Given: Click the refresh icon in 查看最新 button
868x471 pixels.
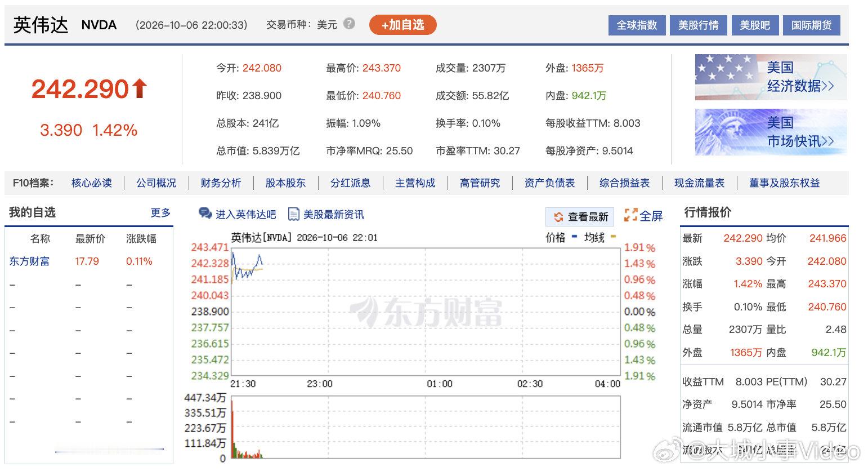Looking at the screenshot, I should (558, 217).
